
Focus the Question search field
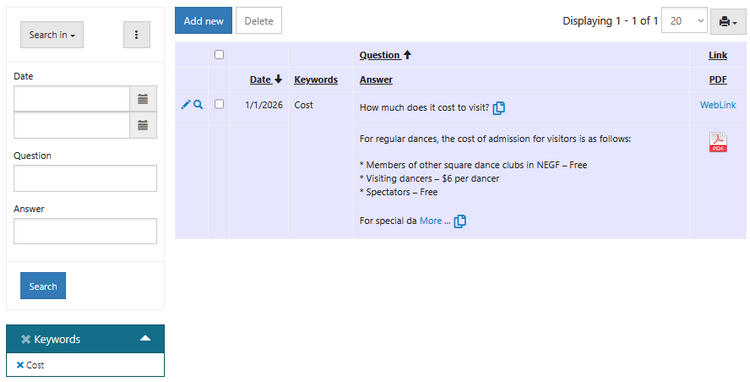(85, 178)
